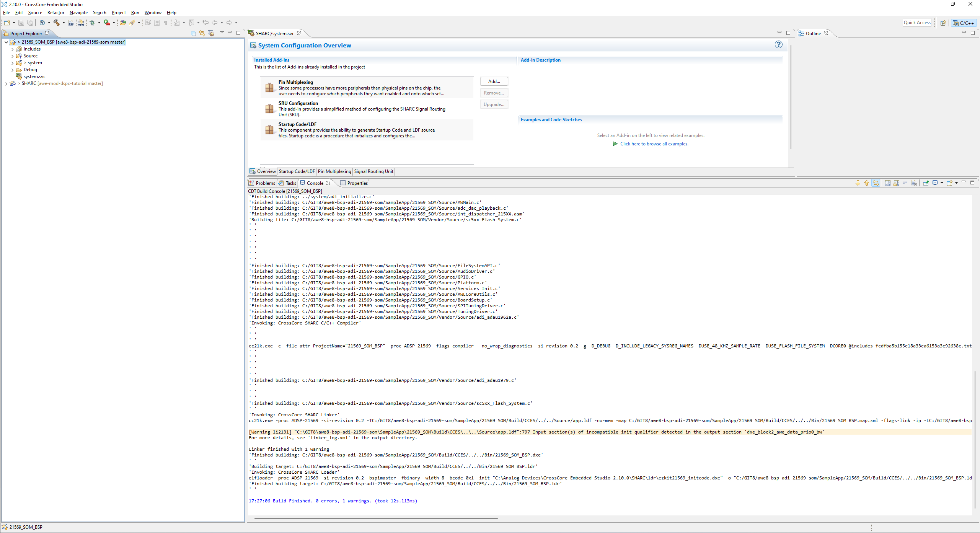This screenshot has width=980, height=533.
Task: Collapse all in Project Explorer
Action: point(193,33)
